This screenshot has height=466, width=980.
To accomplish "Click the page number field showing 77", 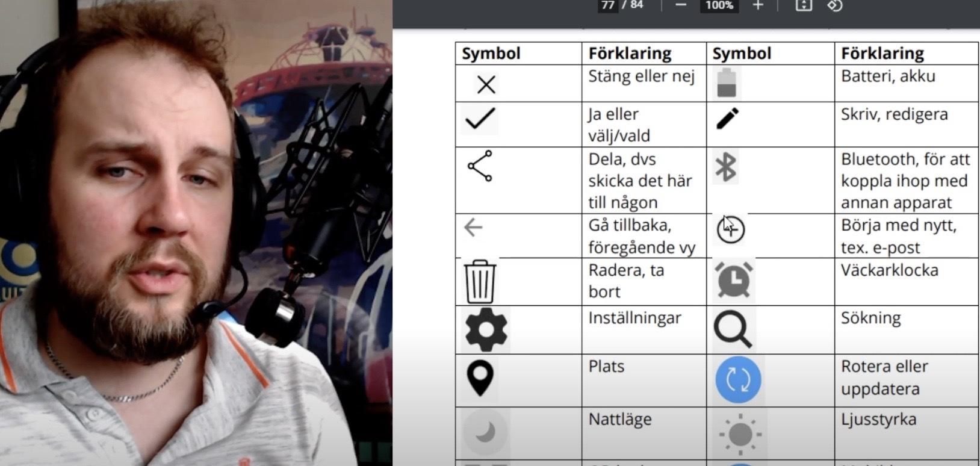I will 608,5.
